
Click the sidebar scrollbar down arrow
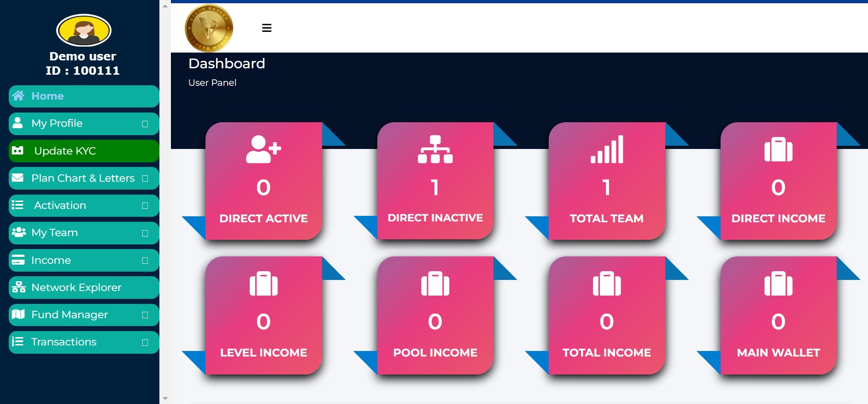165,398
